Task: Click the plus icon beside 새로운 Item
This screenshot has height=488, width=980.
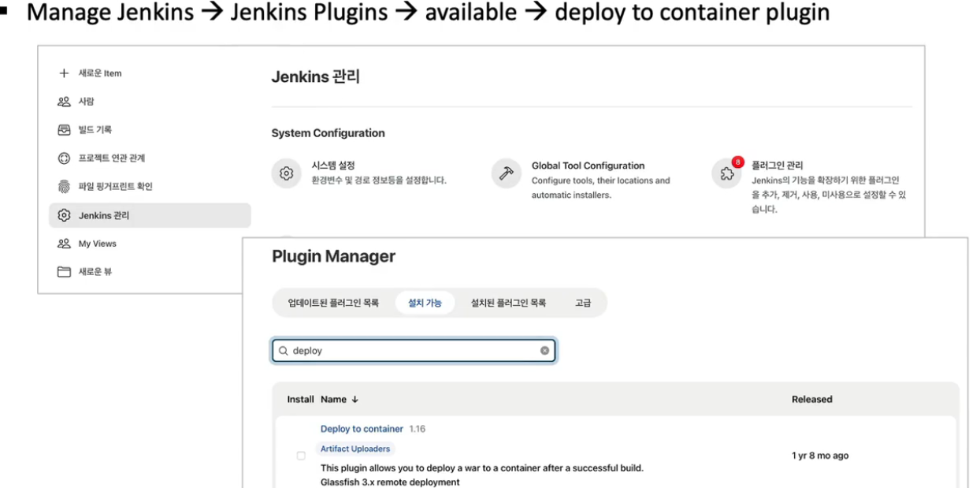Action: [64, 73]
